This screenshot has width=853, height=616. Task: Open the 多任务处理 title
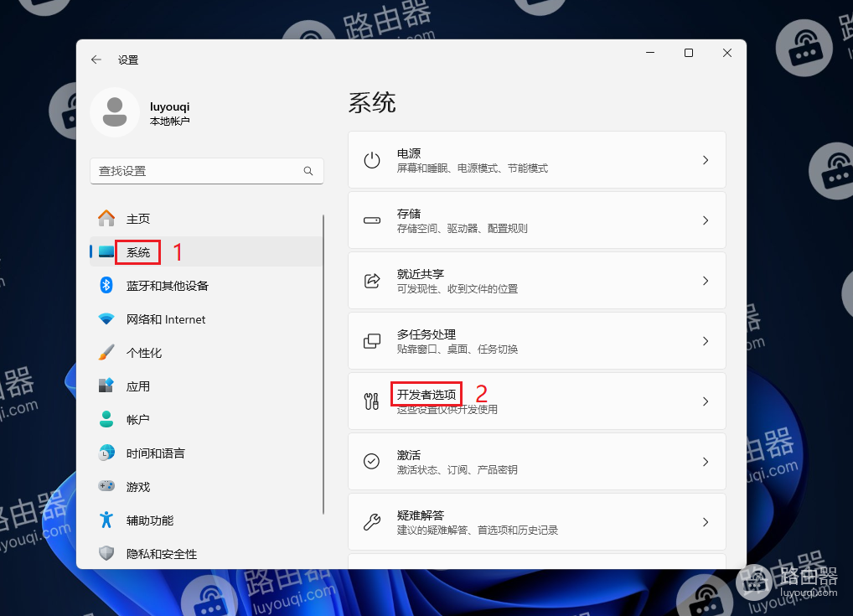[426, 334]
